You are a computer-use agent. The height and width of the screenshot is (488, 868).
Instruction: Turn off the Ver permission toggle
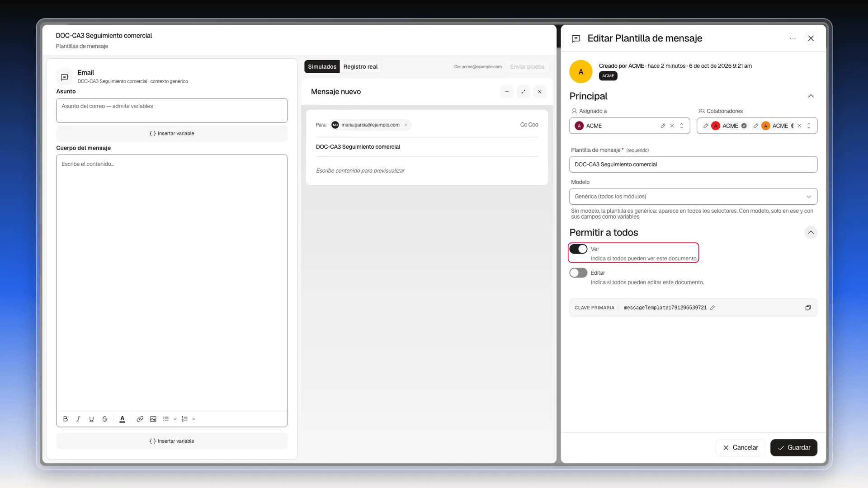pos(578,249)
